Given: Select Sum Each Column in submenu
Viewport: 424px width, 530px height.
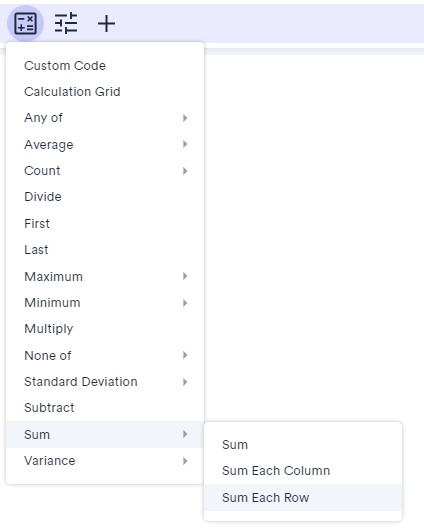Looking at the screenshot, I should click(x=303, y=471).
